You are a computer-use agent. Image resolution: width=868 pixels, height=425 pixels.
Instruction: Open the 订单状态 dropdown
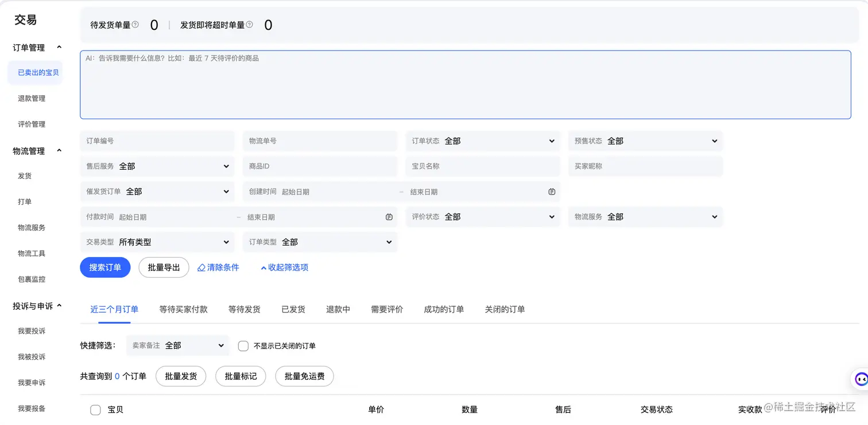tap(483, 141)
